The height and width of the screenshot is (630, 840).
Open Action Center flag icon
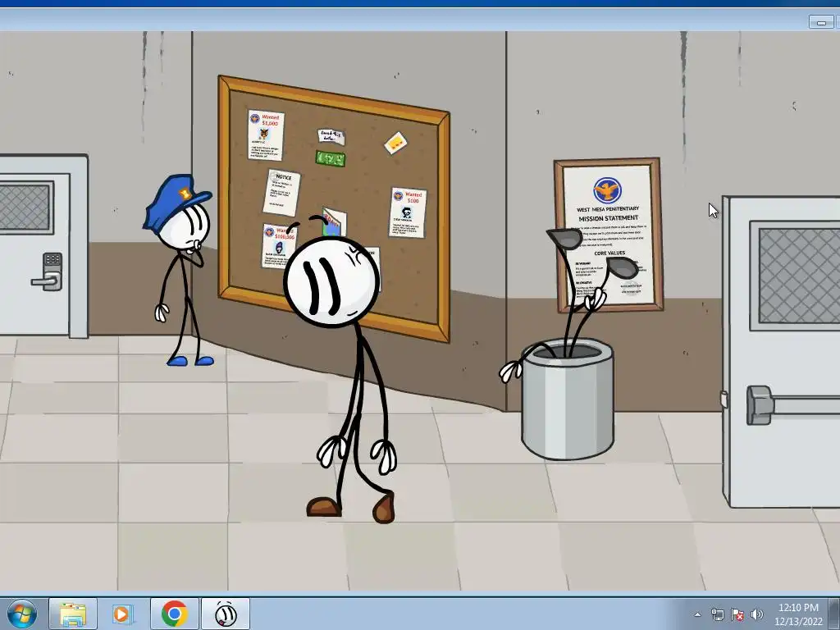[737, 614]
